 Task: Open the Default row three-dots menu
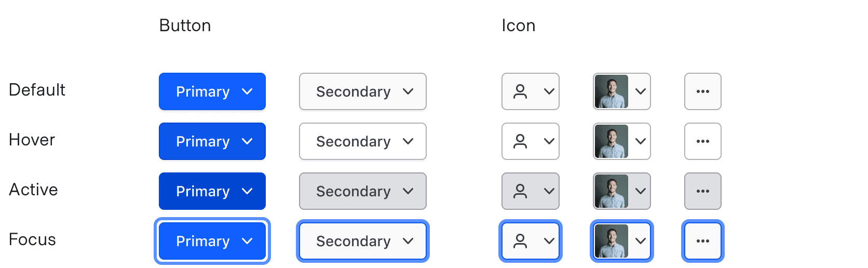(x=702, y=91)
